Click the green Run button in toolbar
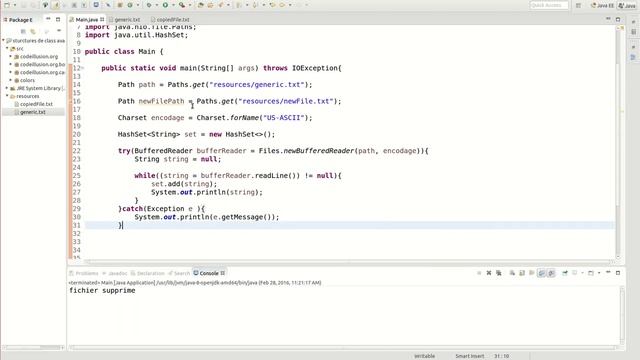Viewport: 640px width, 360px height. [165, 5]
